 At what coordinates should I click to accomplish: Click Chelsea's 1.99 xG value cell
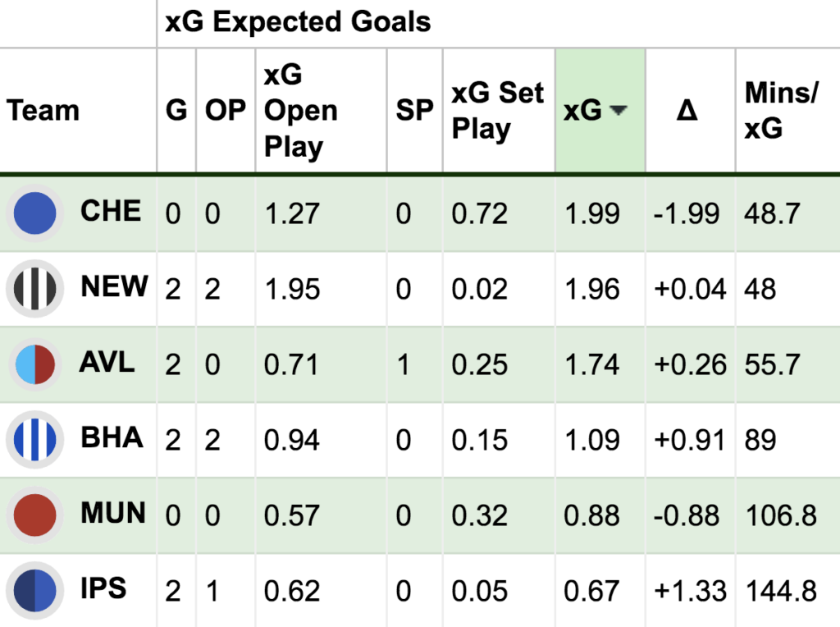592,213
